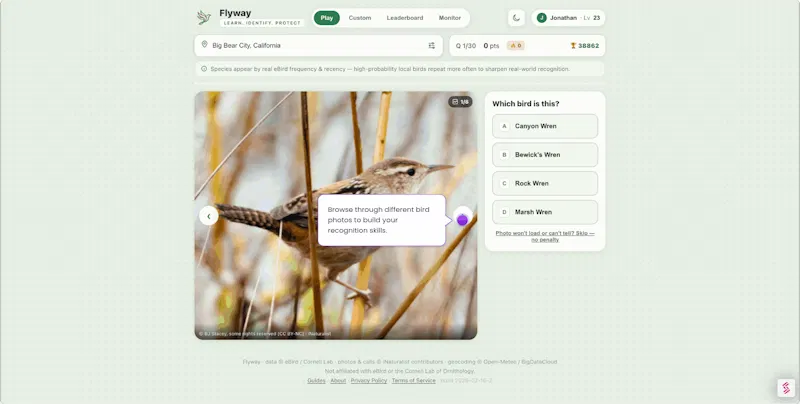Click the 0 pts score text
This screenshot has width=800, height=404.
click(491, 46)
